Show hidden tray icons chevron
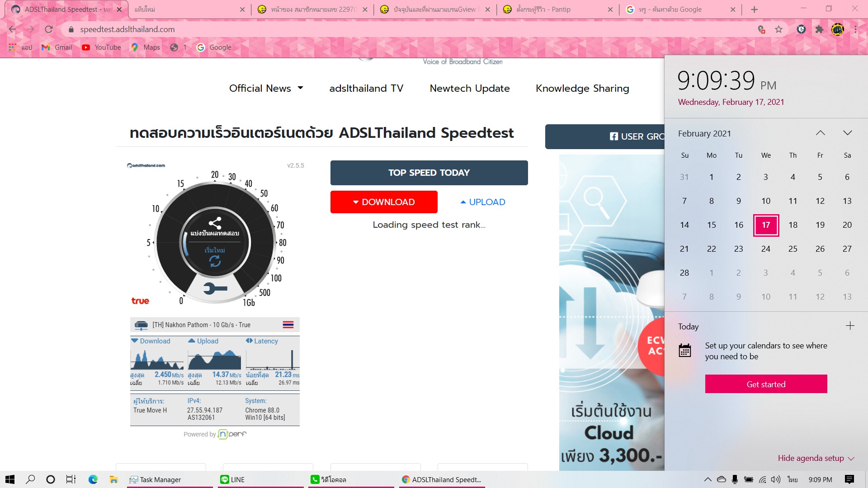This screenshot has width=868, height=488. [x=708, y=479]
